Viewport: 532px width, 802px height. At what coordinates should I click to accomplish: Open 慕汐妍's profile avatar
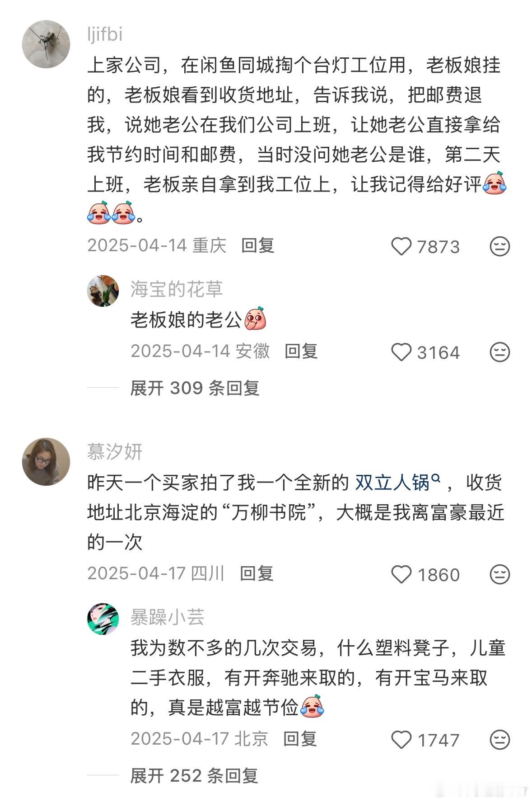pyautogui.click(x=46, y=461)
